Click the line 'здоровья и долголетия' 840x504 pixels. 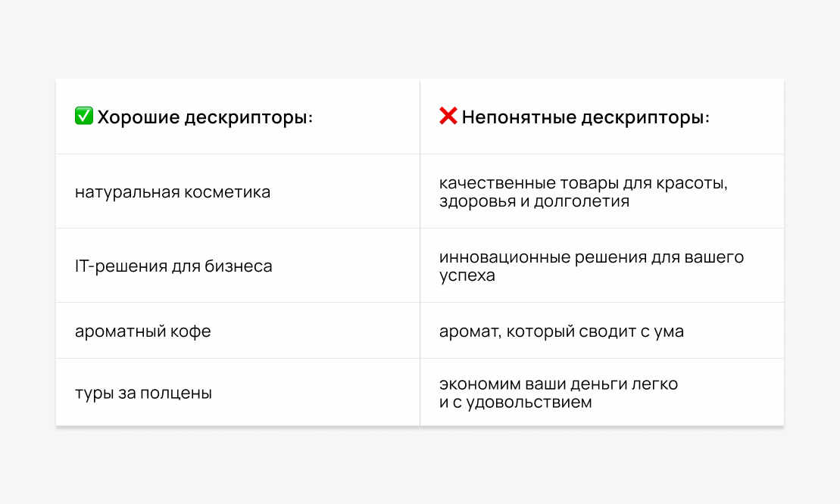point(534,202)
